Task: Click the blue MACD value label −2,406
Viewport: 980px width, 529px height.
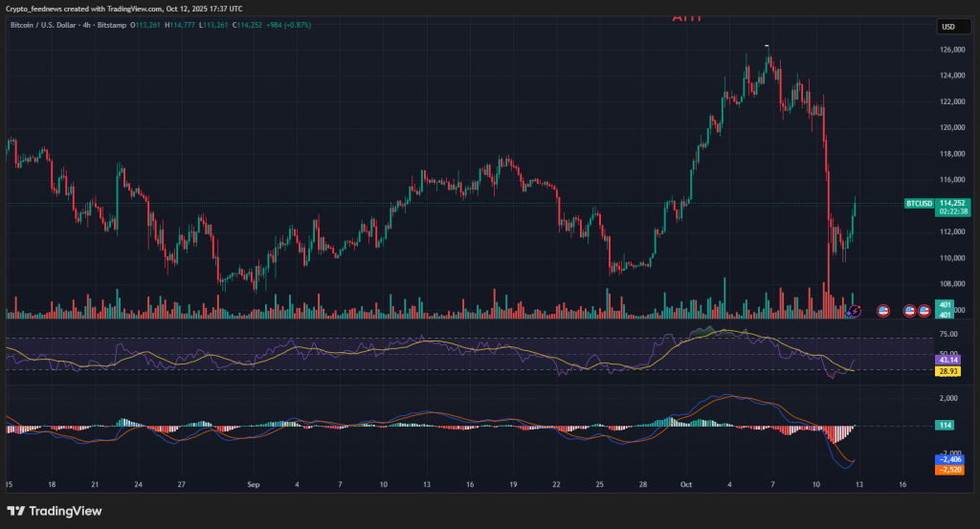Action: 949,459
